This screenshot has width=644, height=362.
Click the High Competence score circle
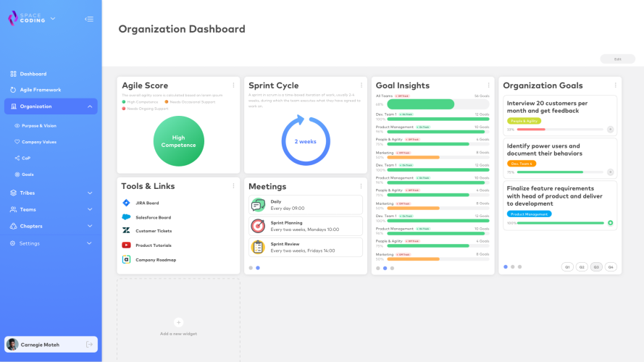(179, 141)
